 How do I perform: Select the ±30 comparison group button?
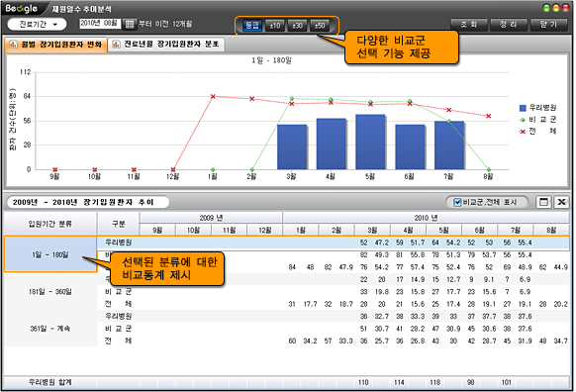pos(297,26)
